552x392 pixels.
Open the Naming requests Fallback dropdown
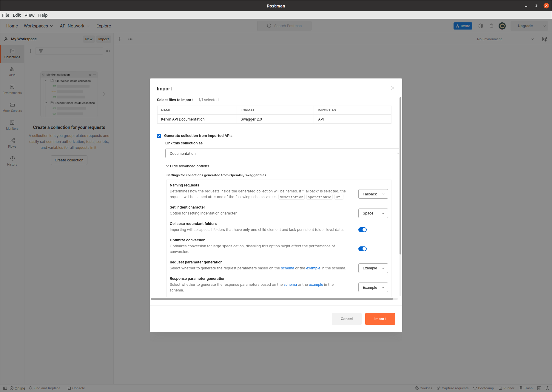(x=373, y=194)
